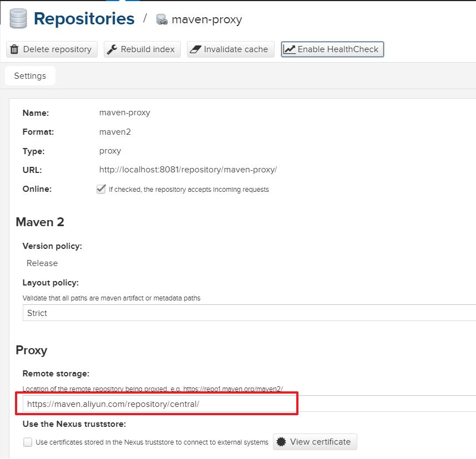Click the eraser icon on Invalidate cache
Viewport: 476px width, 459px height.
coord(195,49)
